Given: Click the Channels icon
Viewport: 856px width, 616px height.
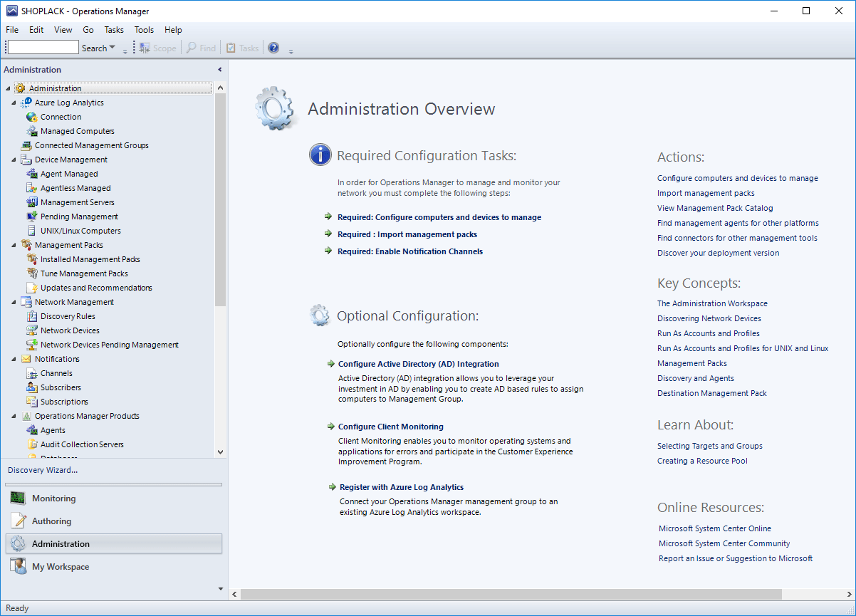Looking at the screenshot, I should [x=31, y=373].
